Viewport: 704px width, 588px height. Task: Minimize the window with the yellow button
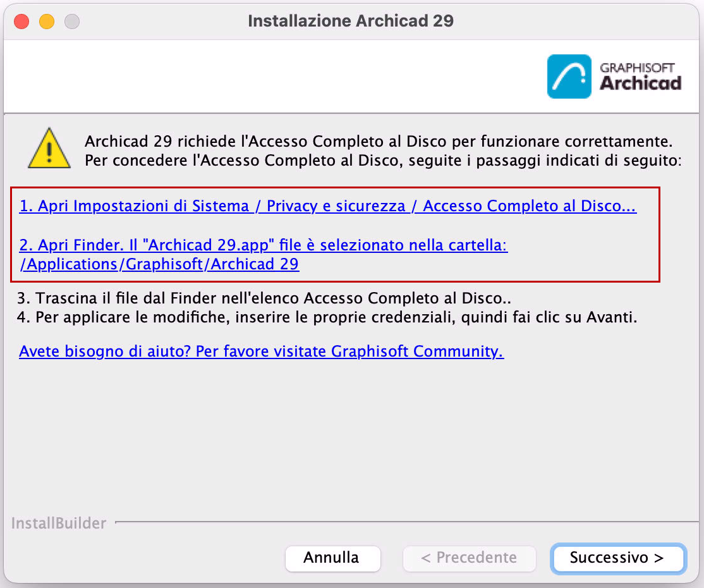pyautogui.click(x=47, y=21)
